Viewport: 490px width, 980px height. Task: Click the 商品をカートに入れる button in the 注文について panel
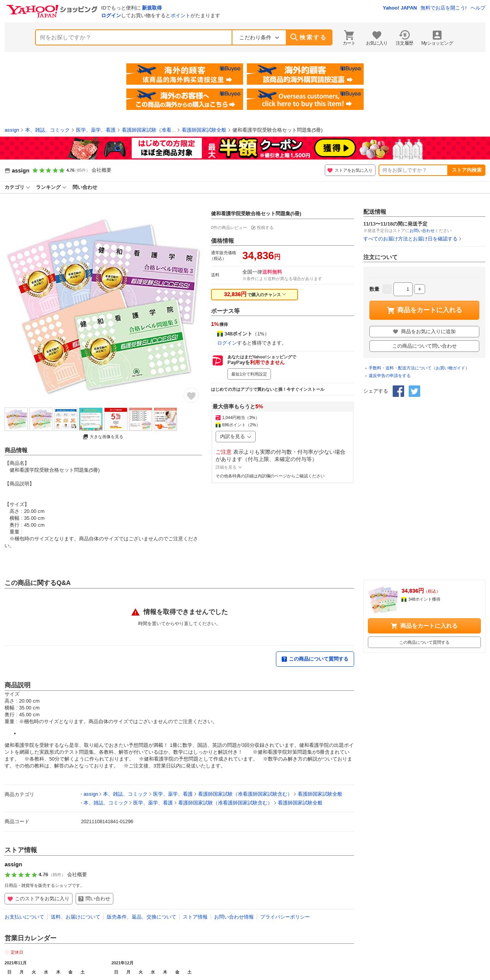click(424, 310)
